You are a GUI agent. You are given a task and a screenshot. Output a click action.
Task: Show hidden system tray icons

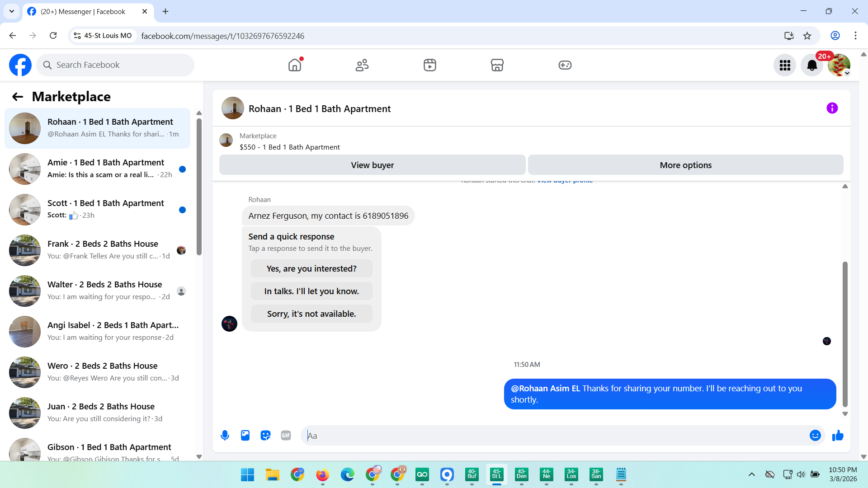[x=751, y=474]
